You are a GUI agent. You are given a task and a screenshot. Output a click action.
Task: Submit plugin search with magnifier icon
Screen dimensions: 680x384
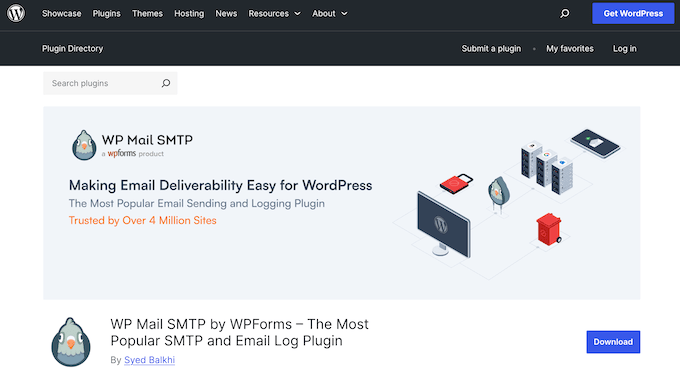click(x=166, y=83)
